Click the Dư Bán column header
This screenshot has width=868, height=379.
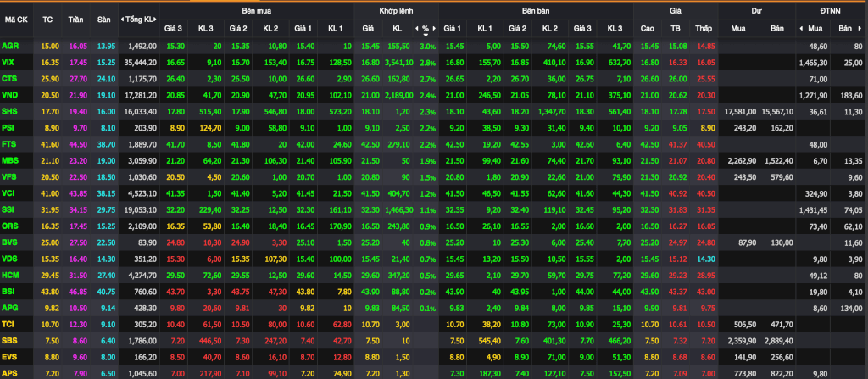776,28
